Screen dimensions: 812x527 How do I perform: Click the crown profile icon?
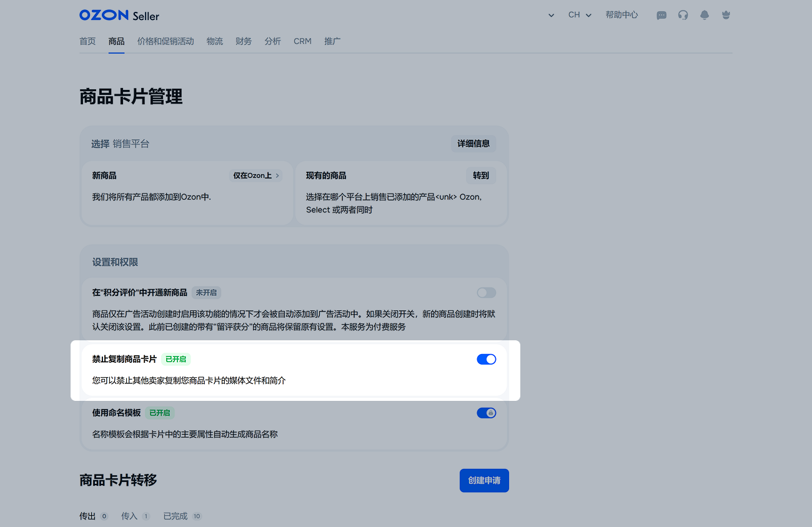[726, 15]
